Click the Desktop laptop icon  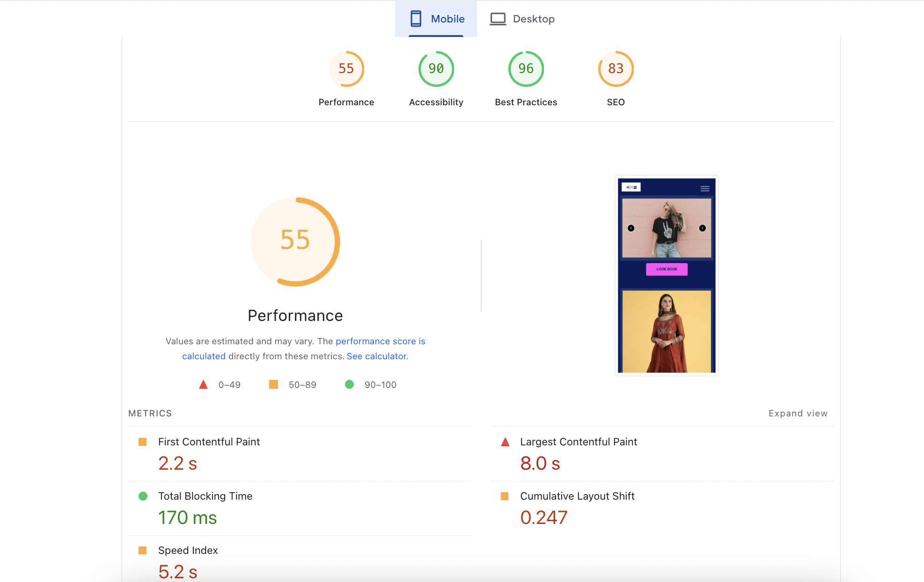point(498,19)
